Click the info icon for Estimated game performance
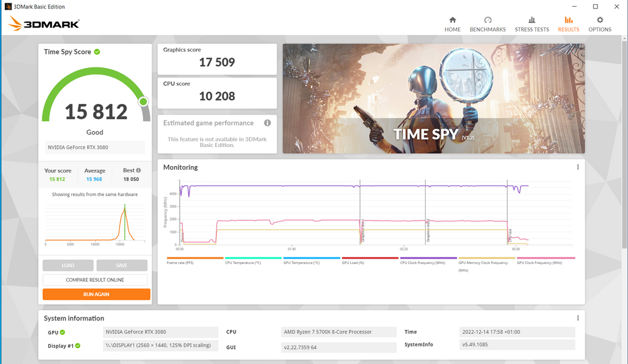 click(267, 123)
